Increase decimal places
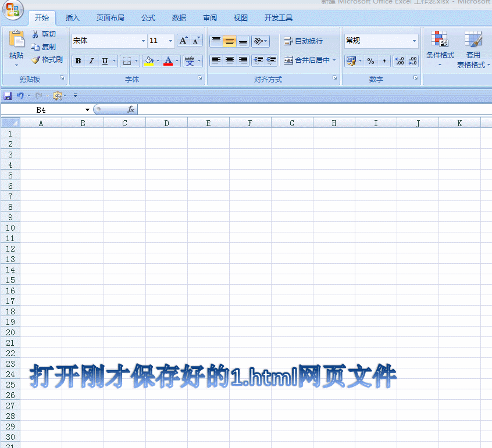The height and width of the screenshot is (448, 492). click(x=400, y=61)
